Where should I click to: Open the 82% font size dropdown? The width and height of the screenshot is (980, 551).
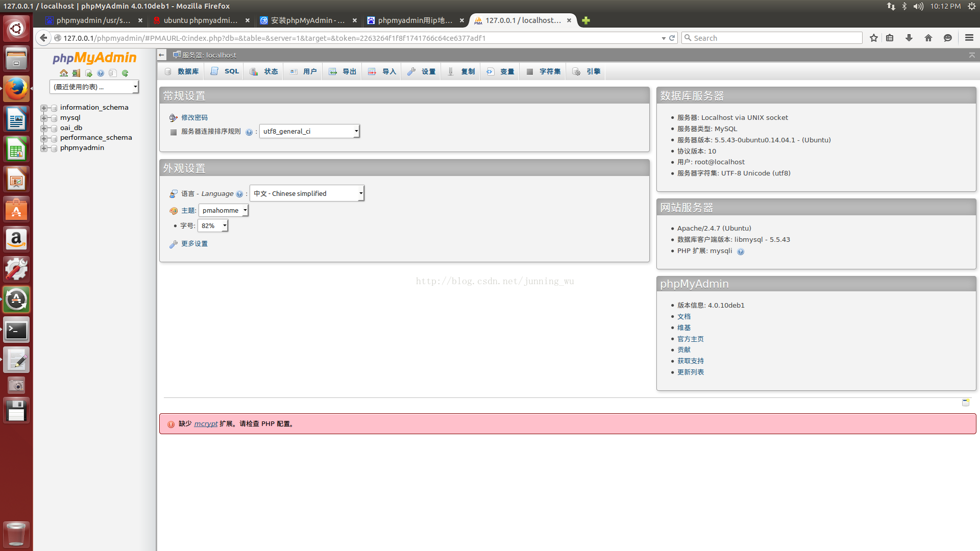coord(213,226)
